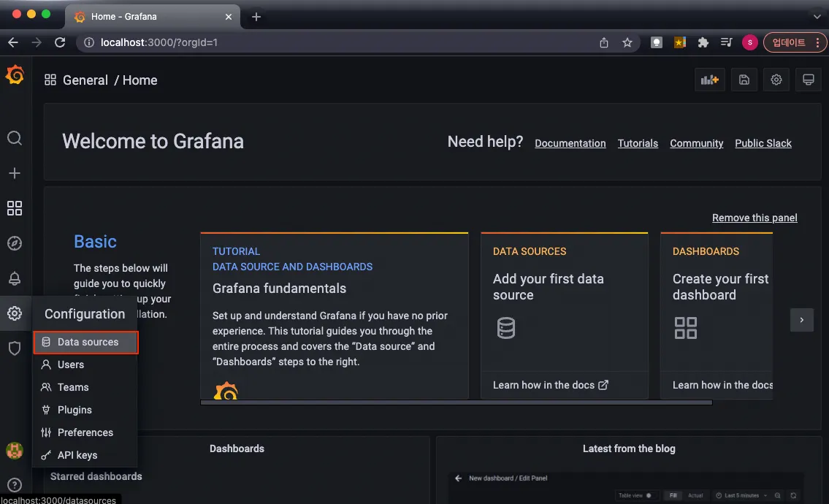Image resolution: width=829 pixels, height=504 pixels.
Task: Open the browser profile avatar S
Action: pos(749,42)
